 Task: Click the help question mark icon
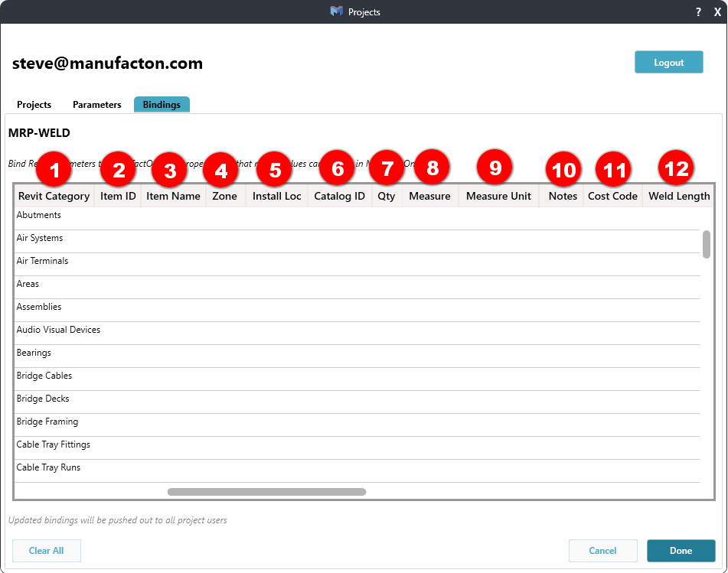click(698, 12)
